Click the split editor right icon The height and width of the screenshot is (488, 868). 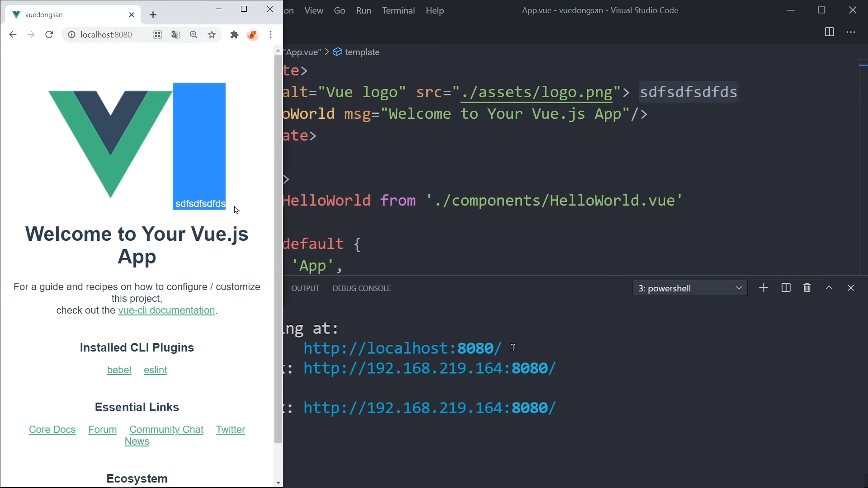click(x=829, y=32)
